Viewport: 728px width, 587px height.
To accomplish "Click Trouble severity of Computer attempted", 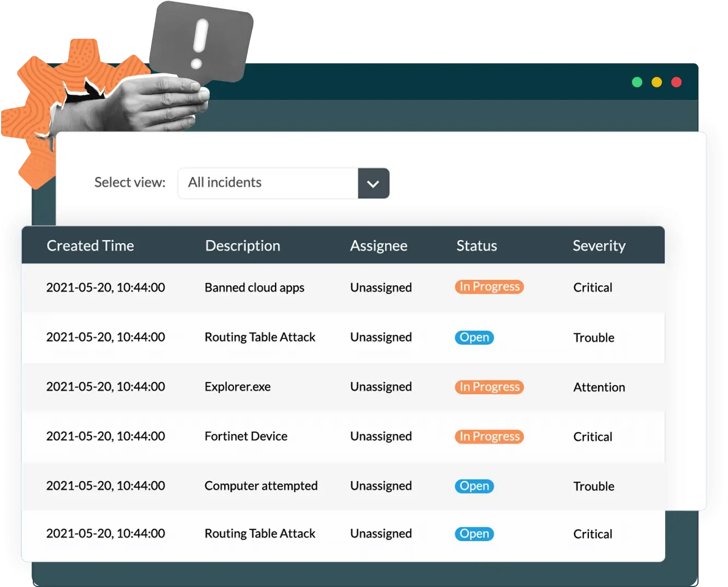I will click(x=594, y=487).
